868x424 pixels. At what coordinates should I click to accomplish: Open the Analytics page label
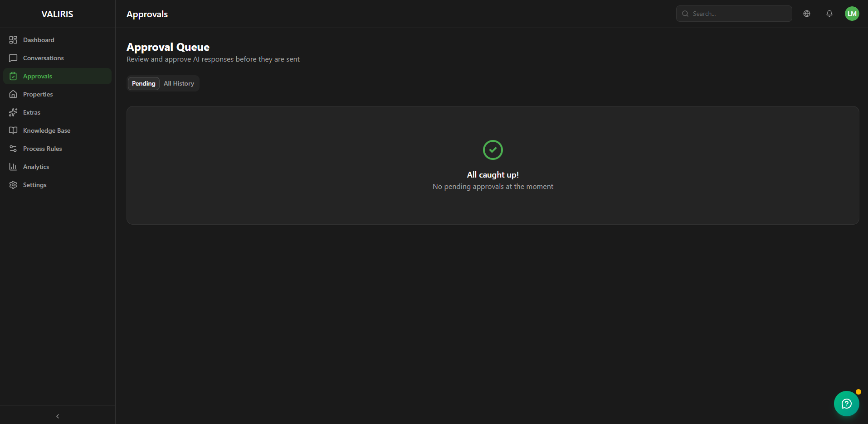tap(36, 167)
